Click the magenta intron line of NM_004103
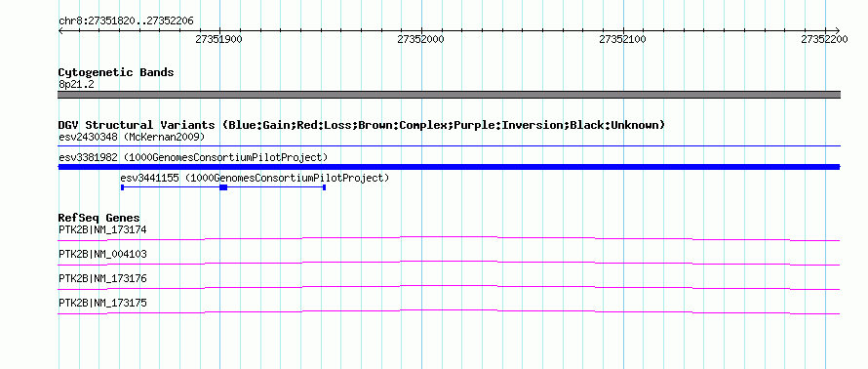The width and height of the screenshot is (868, 369). tap(449, 262)
